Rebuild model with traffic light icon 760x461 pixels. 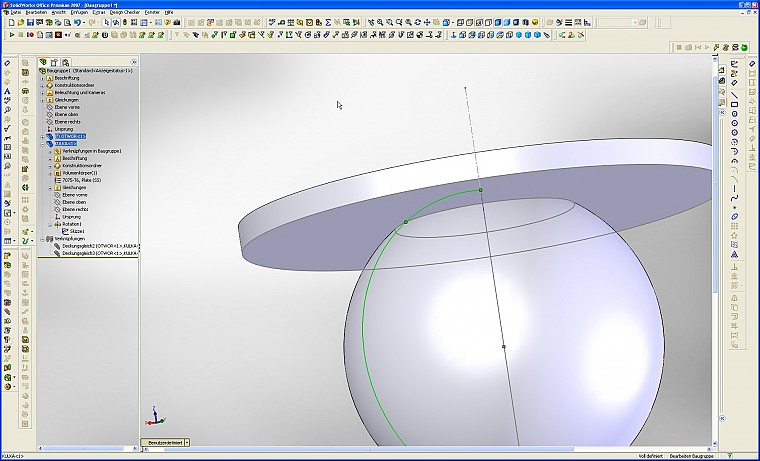click(125, 22)
